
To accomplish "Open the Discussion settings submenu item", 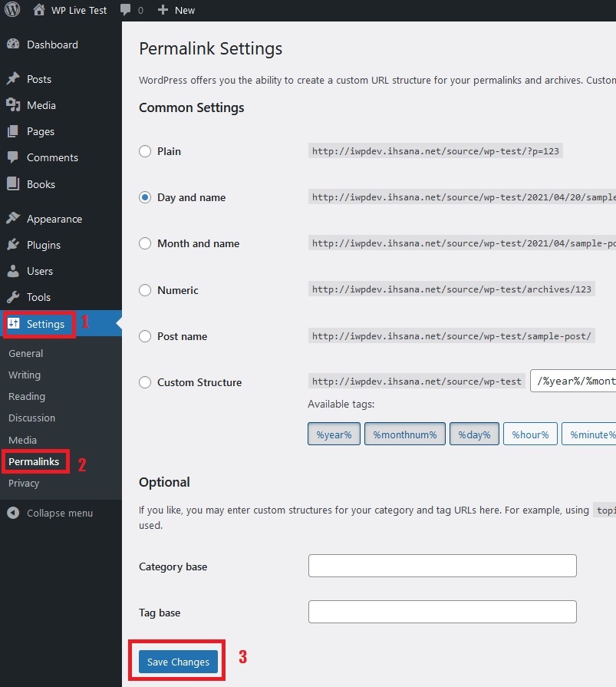I will coord(31,418).
